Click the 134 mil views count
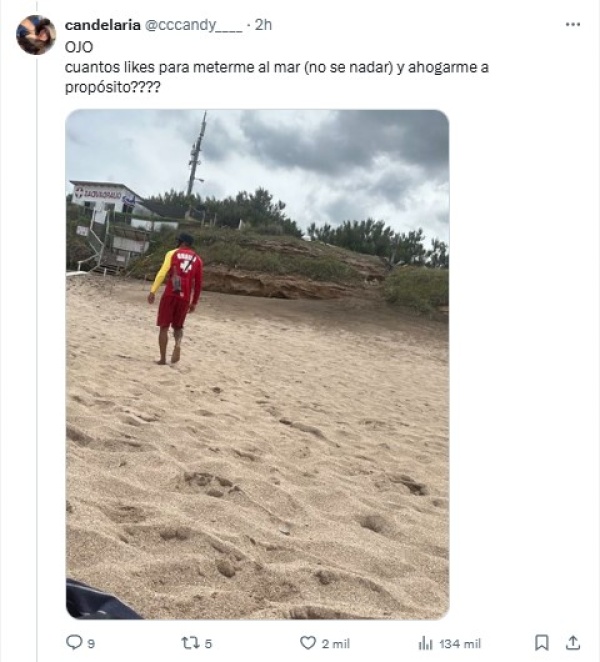Screen dimensions: 600x662 pyautogui.click(x=460, y=644)
